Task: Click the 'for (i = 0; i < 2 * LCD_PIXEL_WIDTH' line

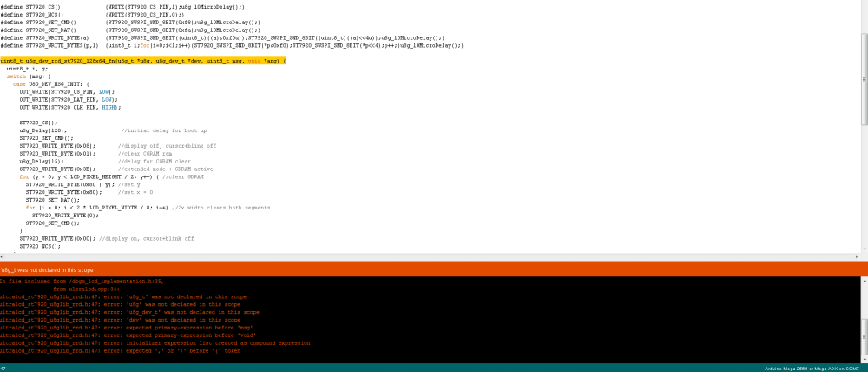Action: pos(148,208)
